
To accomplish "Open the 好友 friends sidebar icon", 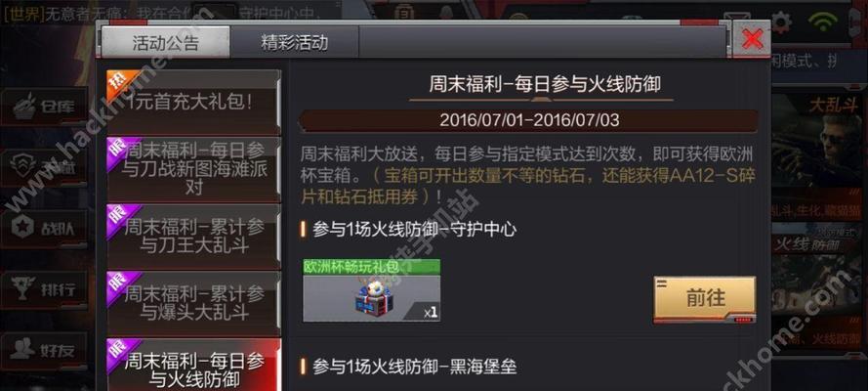I will (x=44, y=350).
